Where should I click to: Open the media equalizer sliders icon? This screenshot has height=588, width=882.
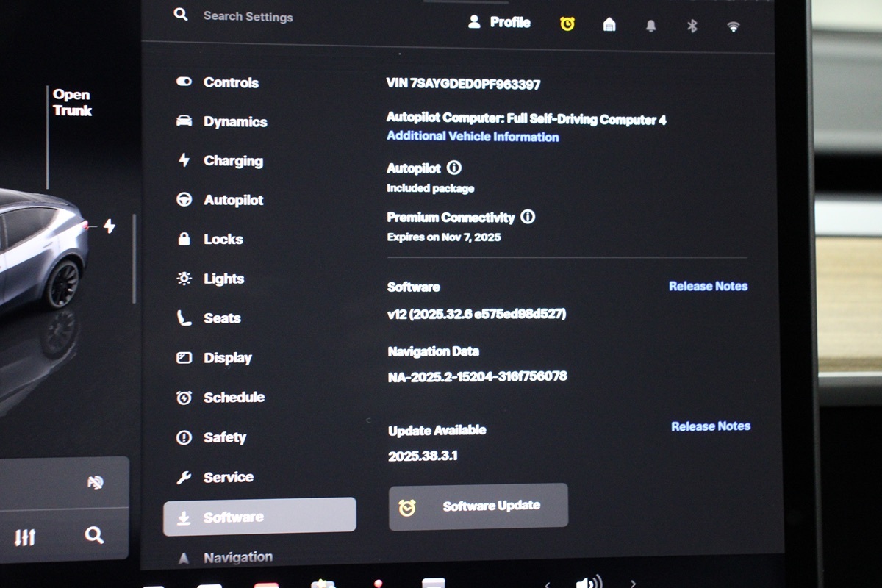point(25,537)
